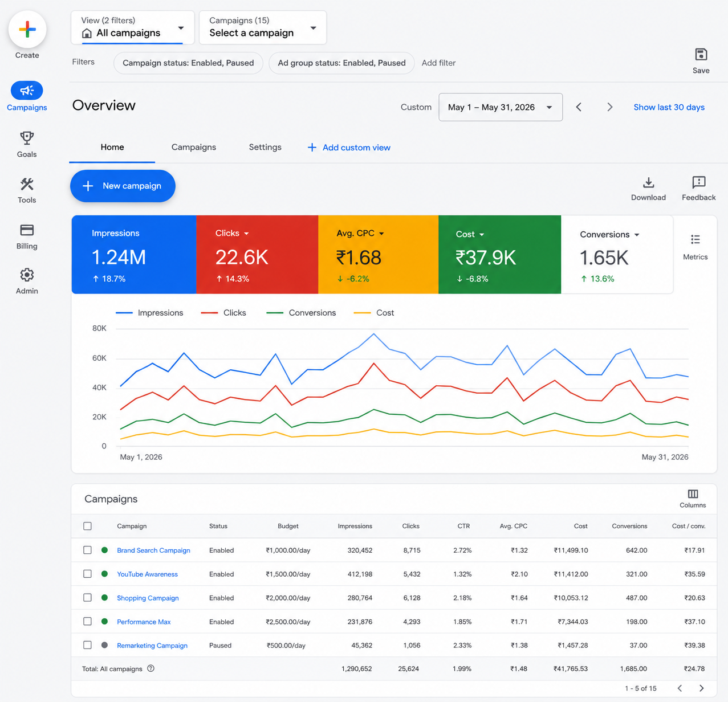Screen dimensions: 728x702
Task: Click green status dot for YouTube Awareness
Action: 104,574
